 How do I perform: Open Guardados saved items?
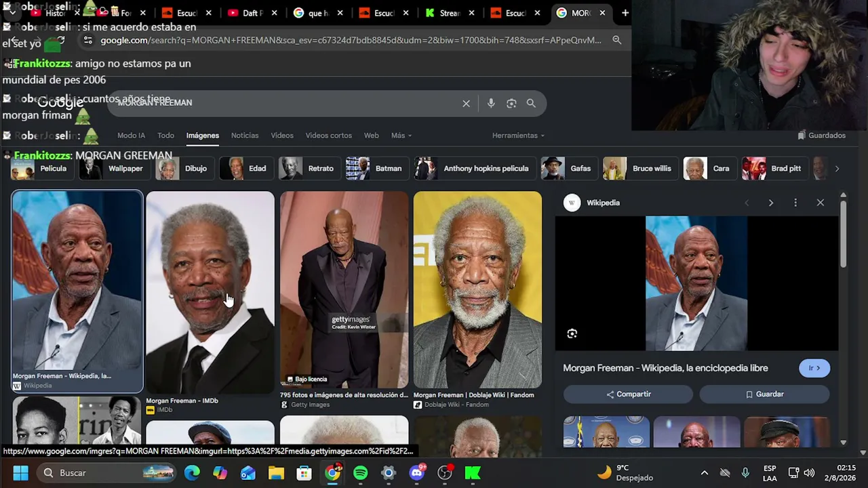[821, 136]
